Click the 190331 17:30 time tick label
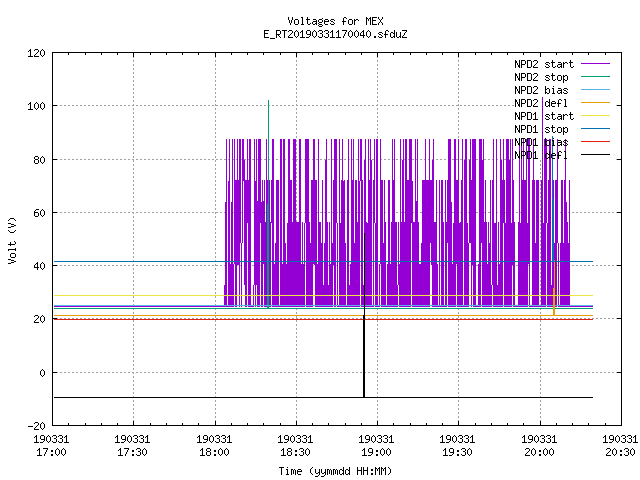 click(x=132, y=446)
